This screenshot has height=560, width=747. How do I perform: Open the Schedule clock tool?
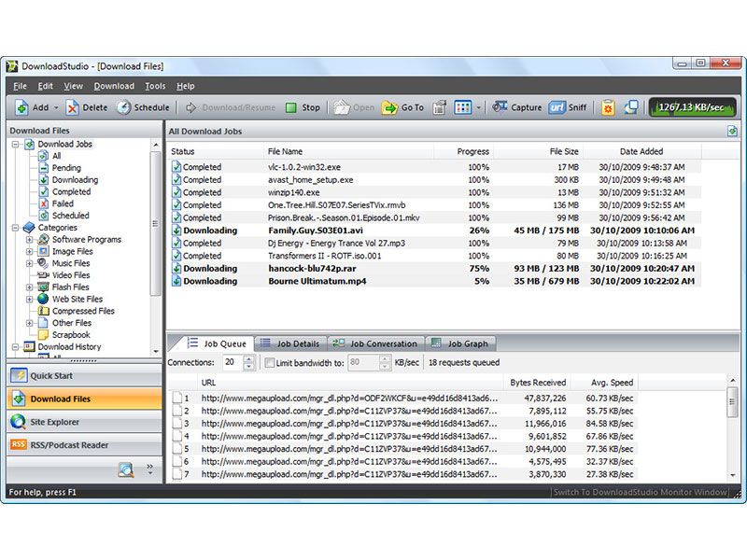(124, 107)
